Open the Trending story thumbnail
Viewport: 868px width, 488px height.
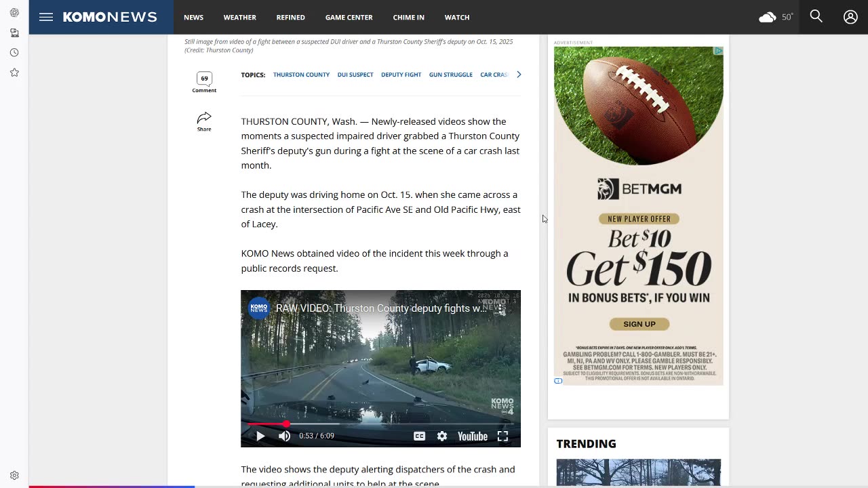(639, 472)
